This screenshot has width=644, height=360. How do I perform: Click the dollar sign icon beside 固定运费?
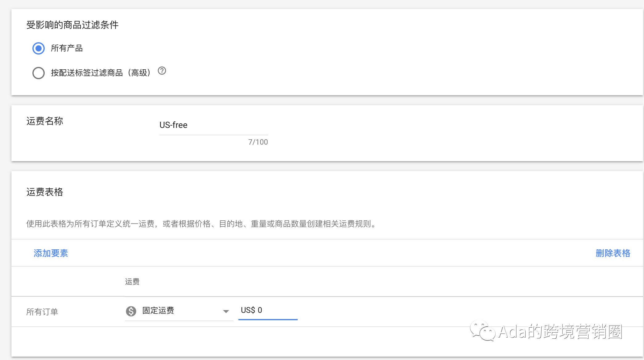pos(131,311)
